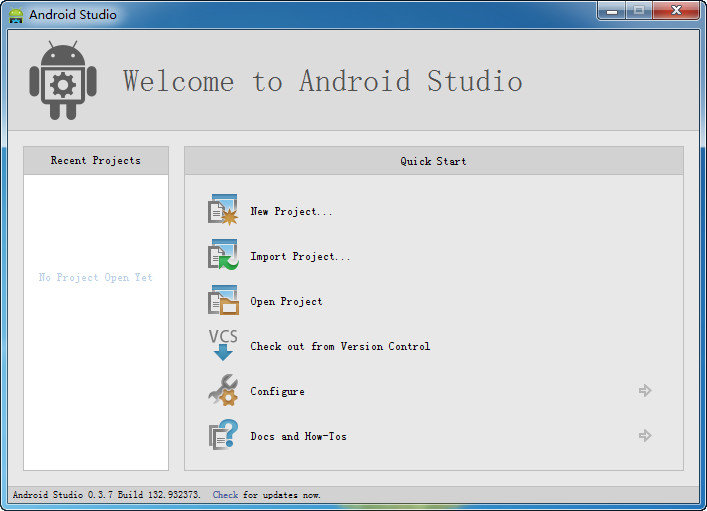Screen dimensions: 707x511
Task: Click the 'Check' for updates link
Action: click(225, 495)
